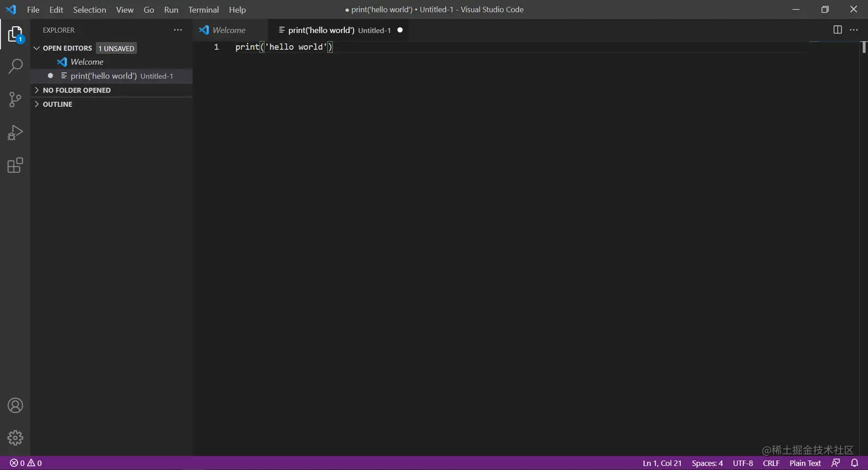This screenshot has width=868, height=470.
Task: Open the feedback smiley icon
Action: 836,463
